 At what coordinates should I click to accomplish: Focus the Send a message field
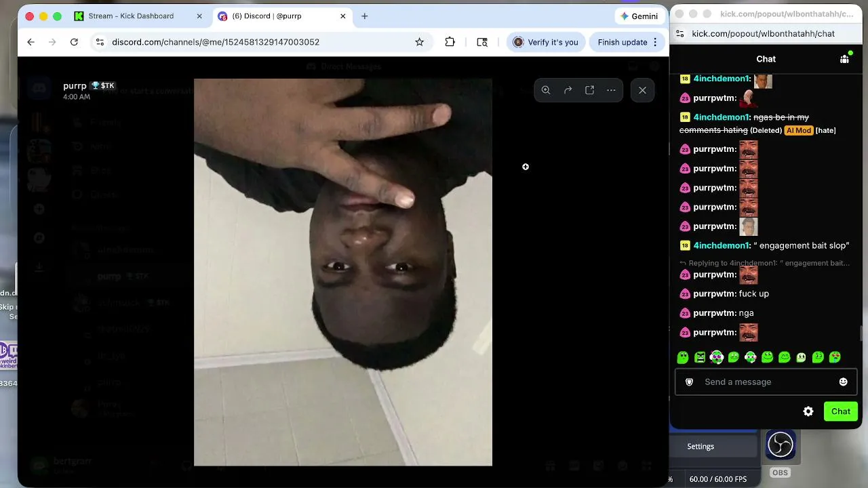tap(766, 382)
